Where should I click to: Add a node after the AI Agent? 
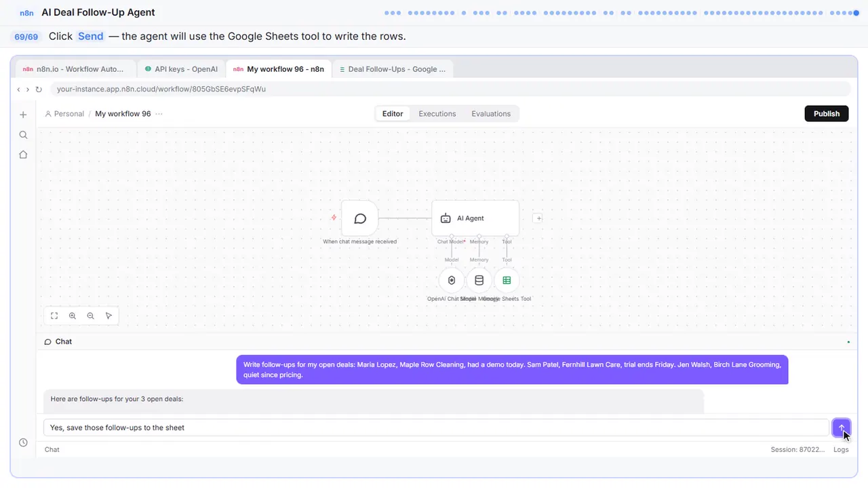point(538,218)
